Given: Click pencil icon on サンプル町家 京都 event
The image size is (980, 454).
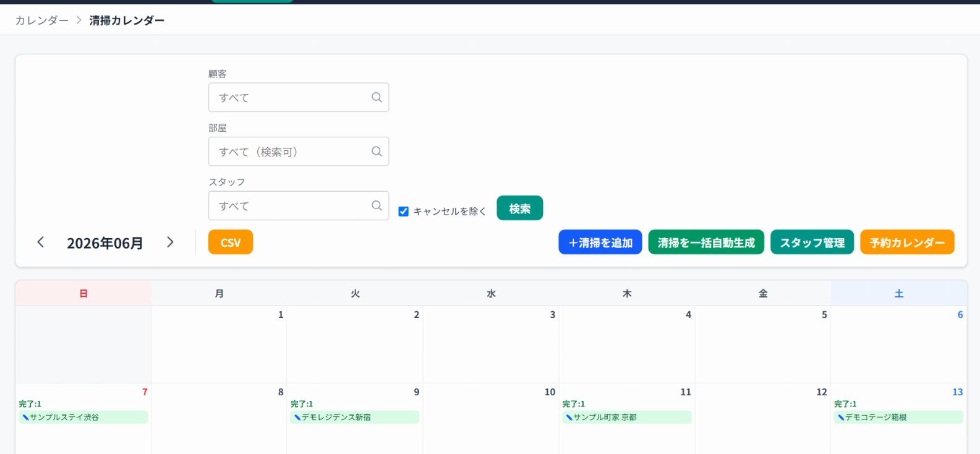Looking at the screenshot, I should pyautogui.click(x=569, y=418).
